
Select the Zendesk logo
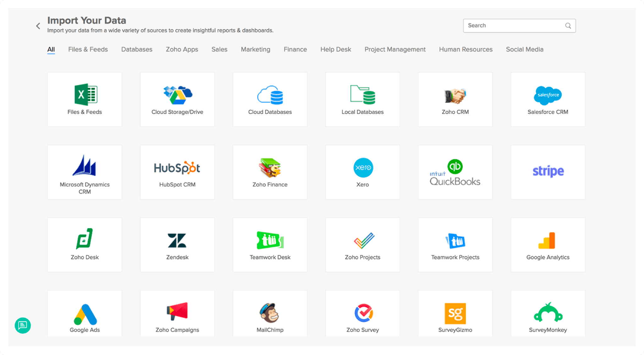click(177, 240)
